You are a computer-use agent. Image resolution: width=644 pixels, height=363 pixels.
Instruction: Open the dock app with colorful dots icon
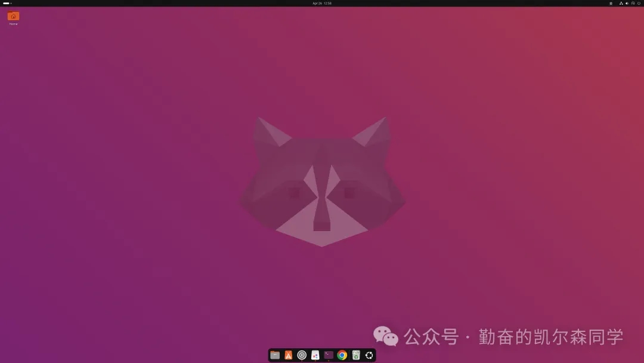[x=315, y=355]
